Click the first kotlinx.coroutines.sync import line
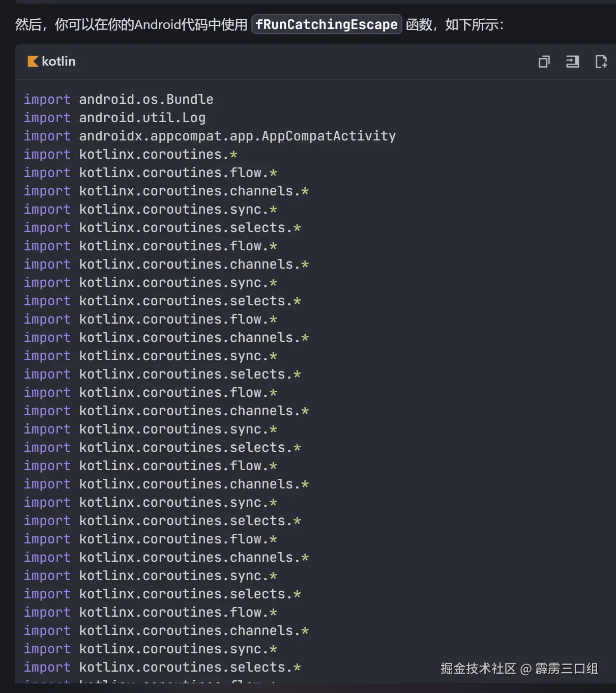Image resolution: width=616 pixels, height=693 pixels. [150, 209]
